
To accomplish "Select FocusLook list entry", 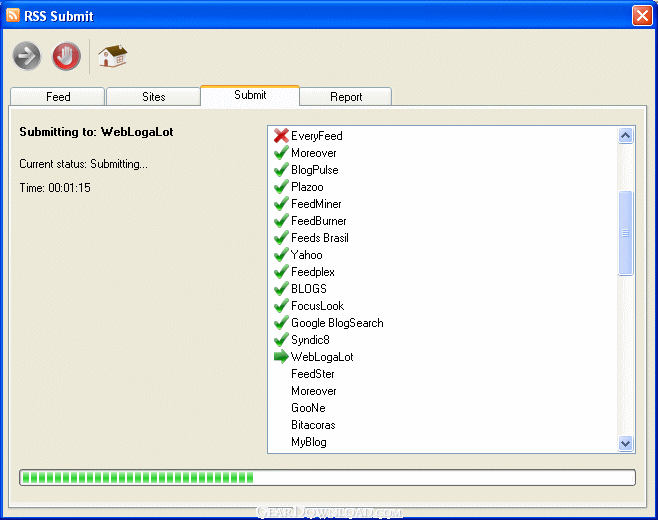I will point(317,306).
